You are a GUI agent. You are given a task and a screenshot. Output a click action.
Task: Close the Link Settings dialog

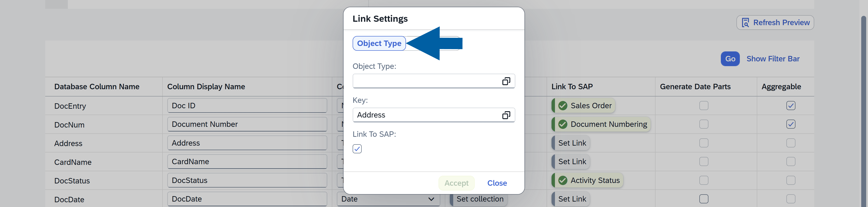497,183
